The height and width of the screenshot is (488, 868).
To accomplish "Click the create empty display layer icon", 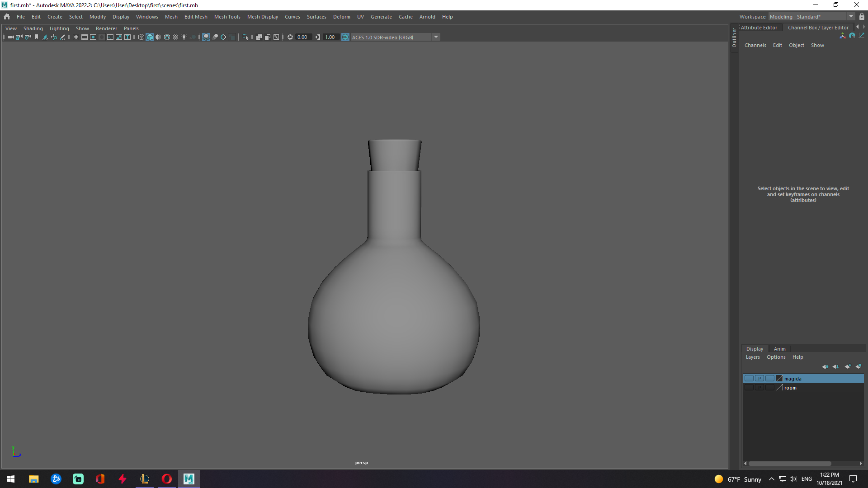I will point(848,366).
